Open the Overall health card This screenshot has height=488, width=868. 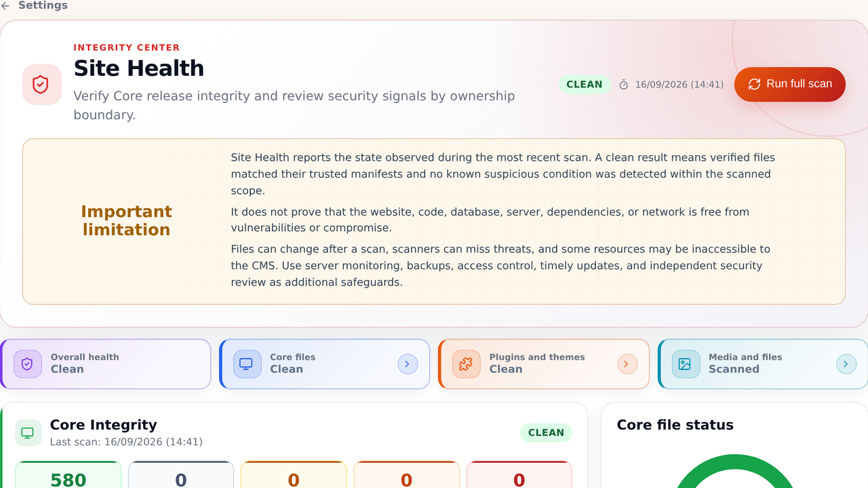(x=106, y=364)
